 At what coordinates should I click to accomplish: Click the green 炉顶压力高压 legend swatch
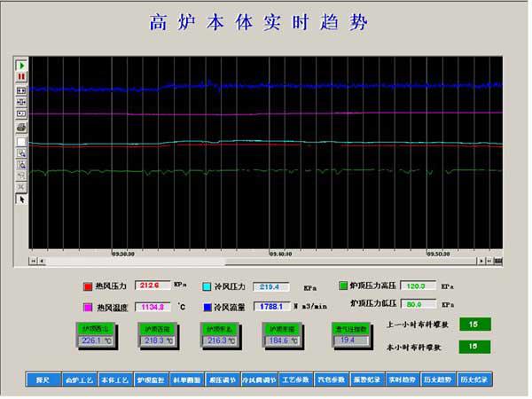[343, 286]
